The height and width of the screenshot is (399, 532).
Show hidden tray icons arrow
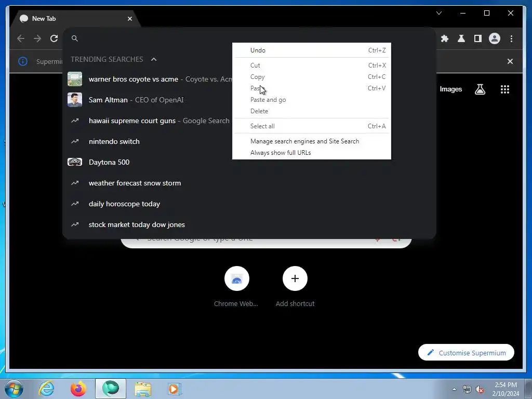(454, 389)
